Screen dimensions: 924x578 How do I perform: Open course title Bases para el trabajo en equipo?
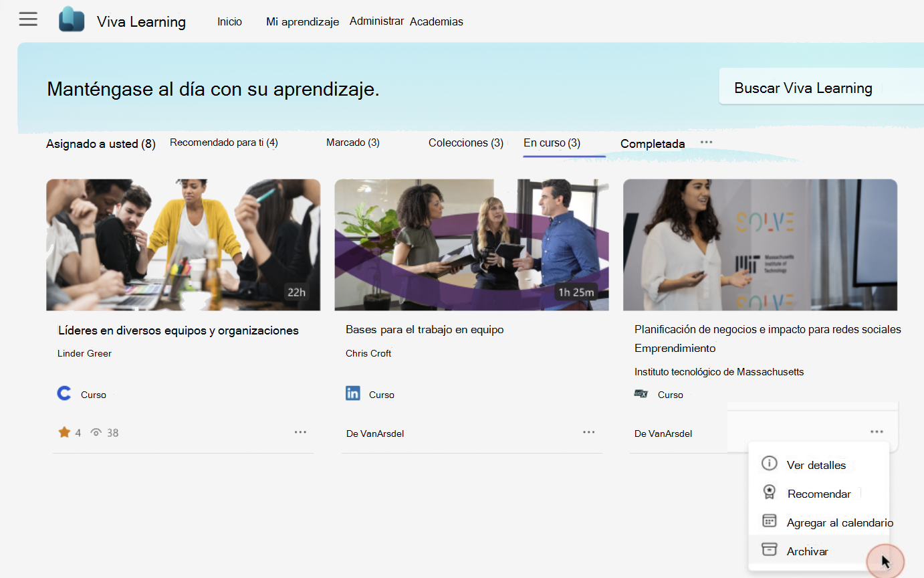pos(425,329)
